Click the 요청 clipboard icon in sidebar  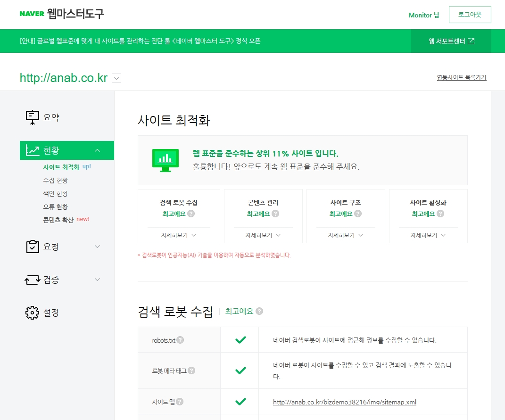click(x=32, y=247)
